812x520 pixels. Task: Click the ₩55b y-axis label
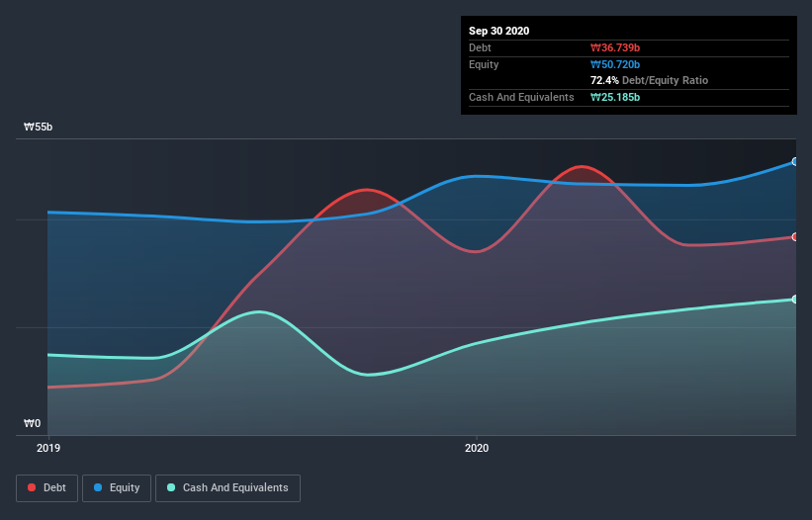click(x=38, y=127)
